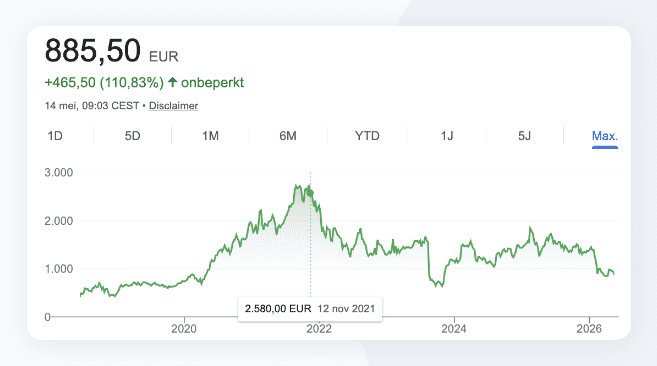Image resolution: width=657 pixels, height=366 pixels.
Task: Click the 2.580,00 EUR tooltip box
Action: pos(310,309)
